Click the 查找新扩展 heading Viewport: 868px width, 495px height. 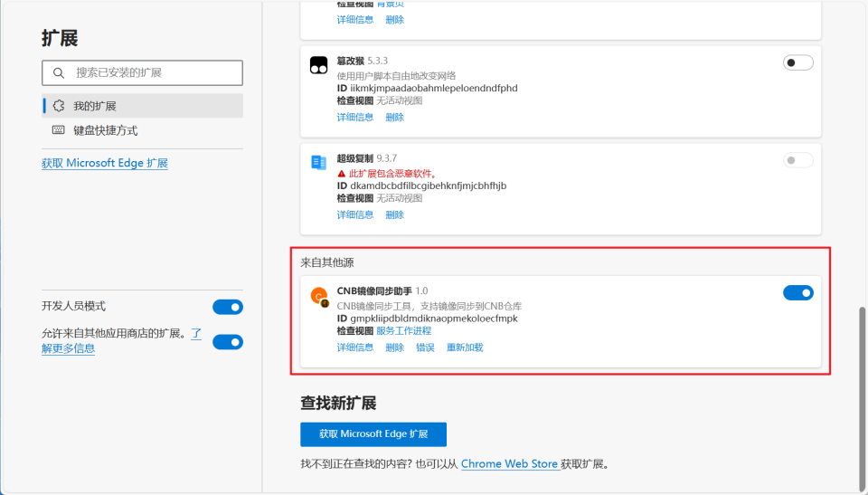(x=338, y=403)
